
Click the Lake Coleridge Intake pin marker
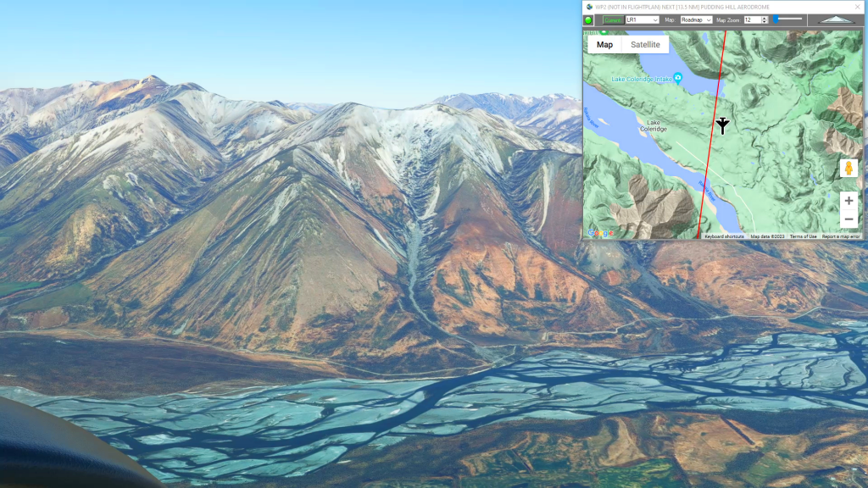[678, 78]
